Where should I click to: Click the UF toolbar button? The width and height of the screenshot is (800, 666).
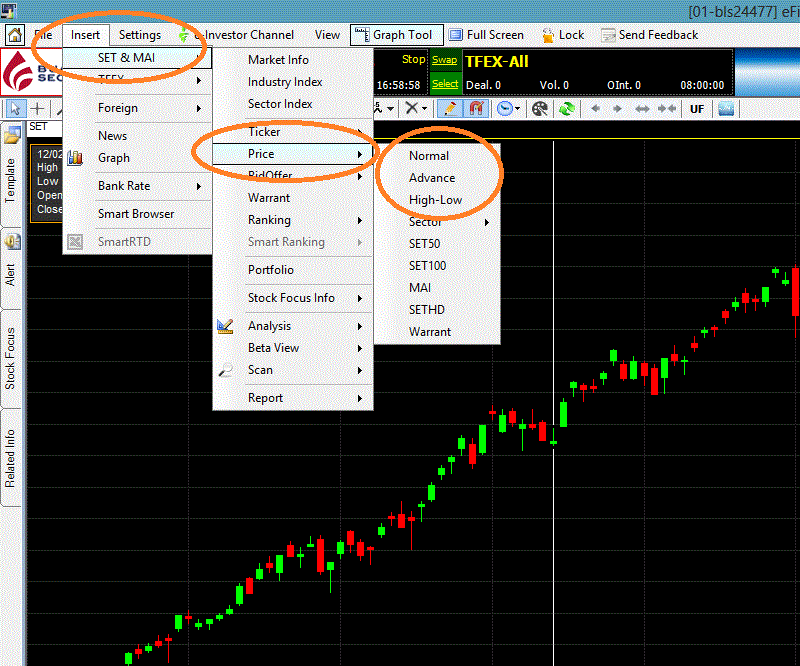[696, 109]
